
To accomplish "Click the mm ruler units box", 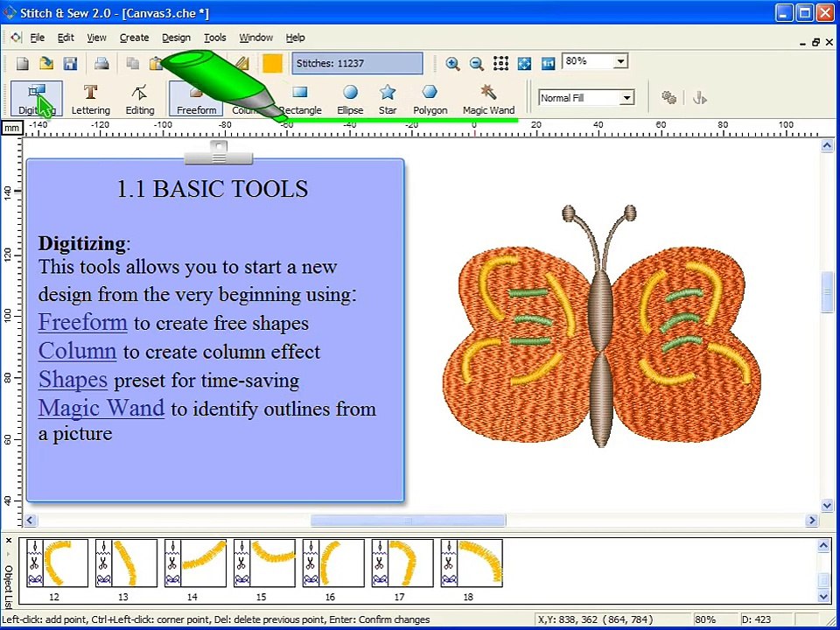I will pos(11,128).
